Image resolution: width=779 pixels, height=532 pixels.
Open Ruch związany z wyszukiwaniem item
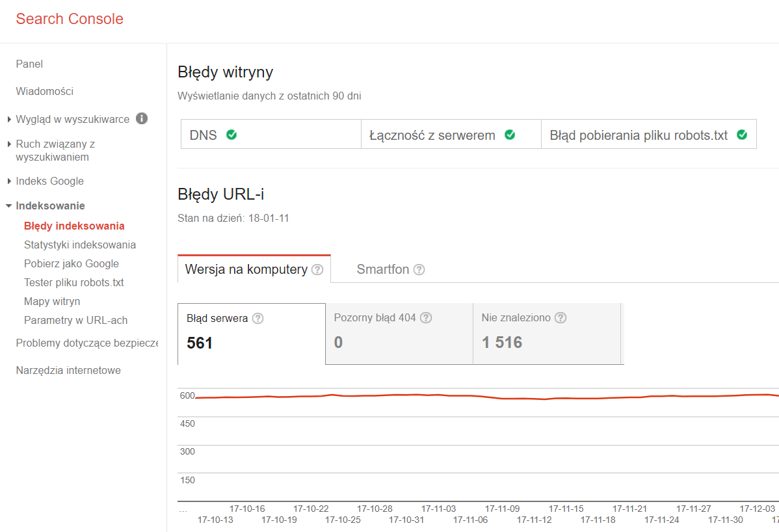[x=56, y=150]
